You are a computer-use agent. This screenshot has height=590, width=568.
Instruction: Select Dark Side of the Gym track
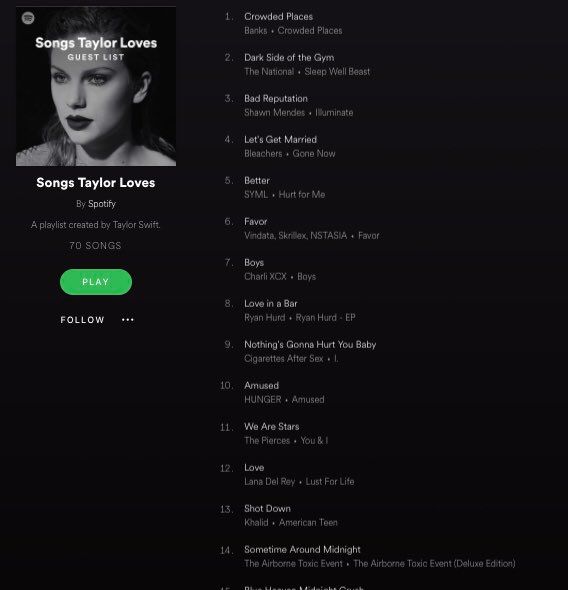pos(289,58)
